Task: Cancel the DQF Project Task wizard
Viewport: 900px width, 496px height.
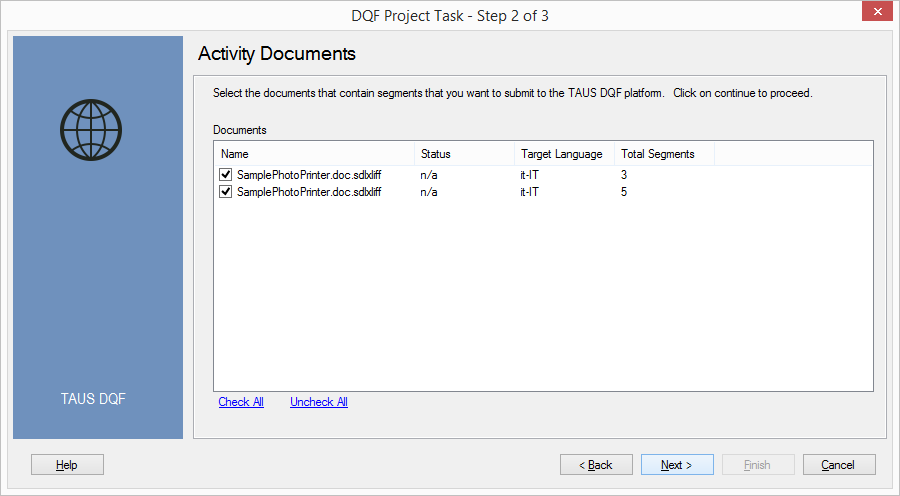Action: (839, 465)
